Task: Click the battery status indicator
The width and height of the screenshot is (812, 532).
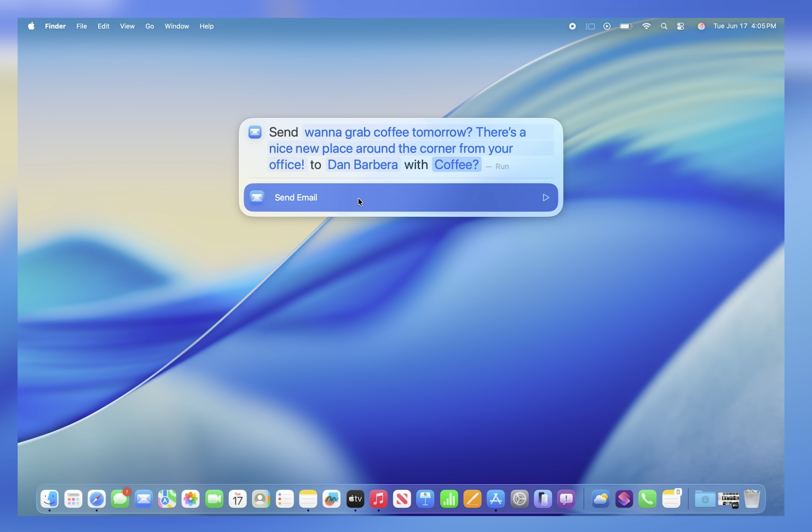Action: coord(625,26)
